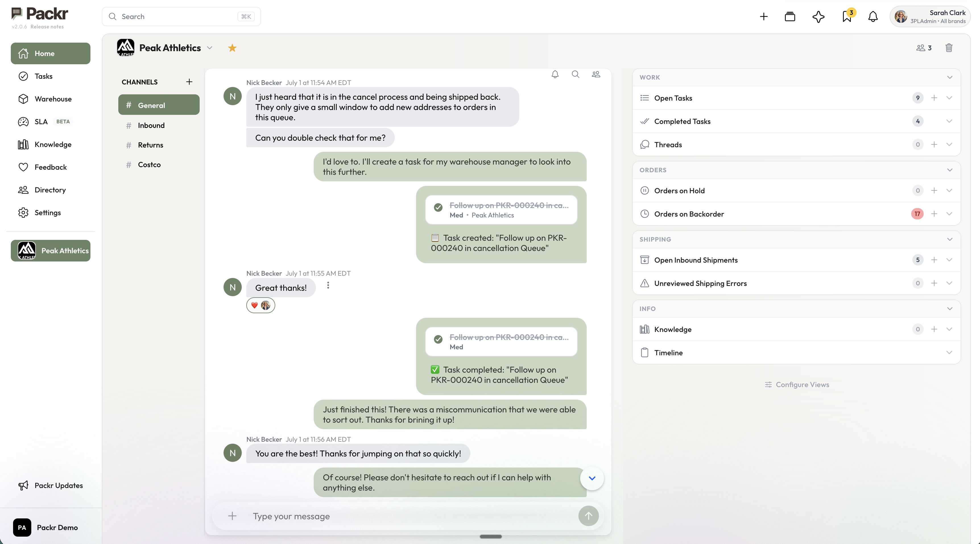Switch to the Returns channel

(x=159, y=145)
